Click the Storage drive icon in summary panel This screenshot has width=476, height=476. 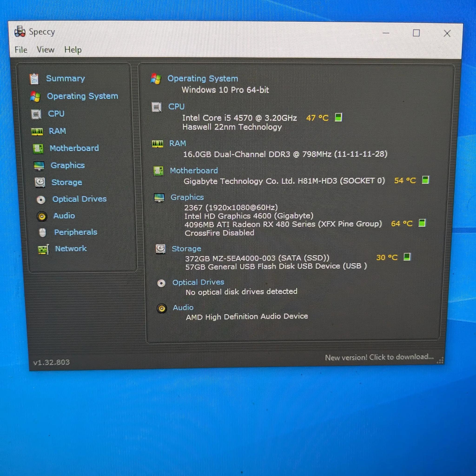coord(160,249)
